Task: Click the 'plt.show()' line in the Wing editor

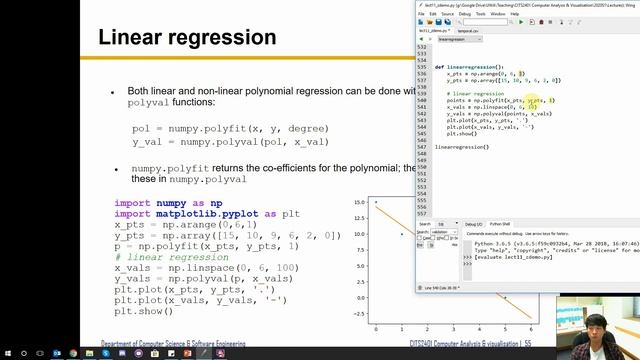Action: (x=462, y=133)
